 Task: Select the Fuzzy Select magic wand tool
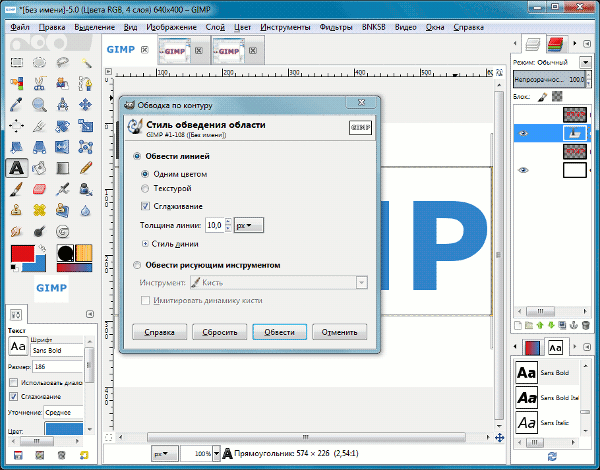click(85, 62)
